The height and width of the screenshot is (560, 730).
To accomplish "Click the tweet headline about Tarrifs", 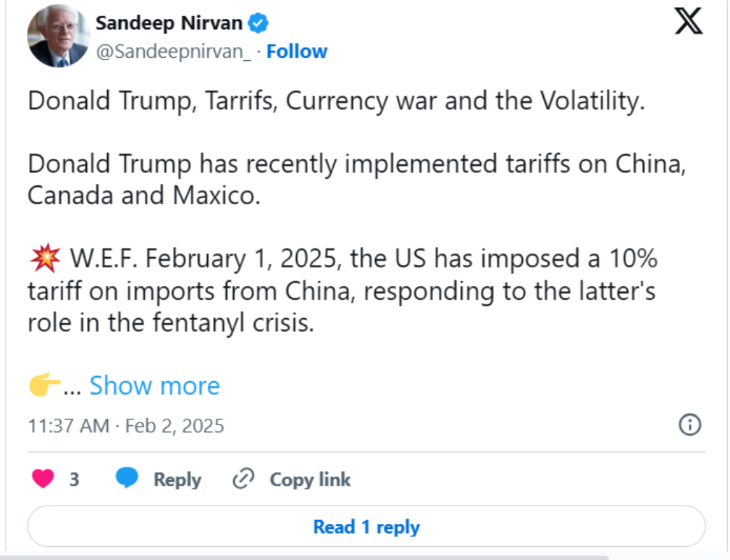I will pos(336,101).
